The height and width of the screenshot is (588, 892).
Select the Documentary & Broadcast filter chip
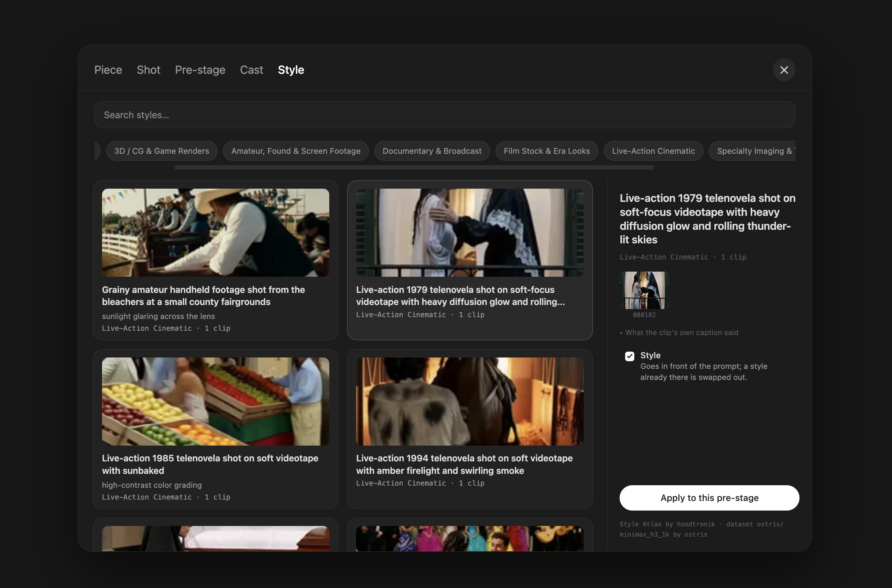[432, 151]
